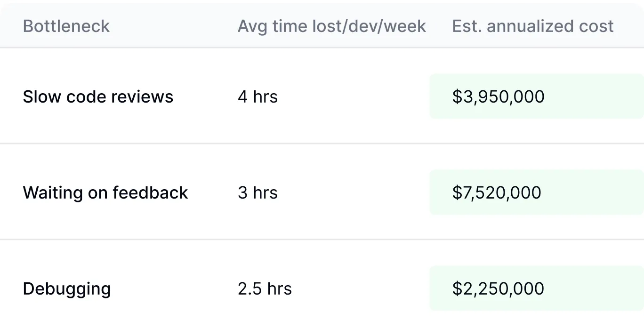Click the blank area right of 4 hrs
644x336 pixels.
353,97
